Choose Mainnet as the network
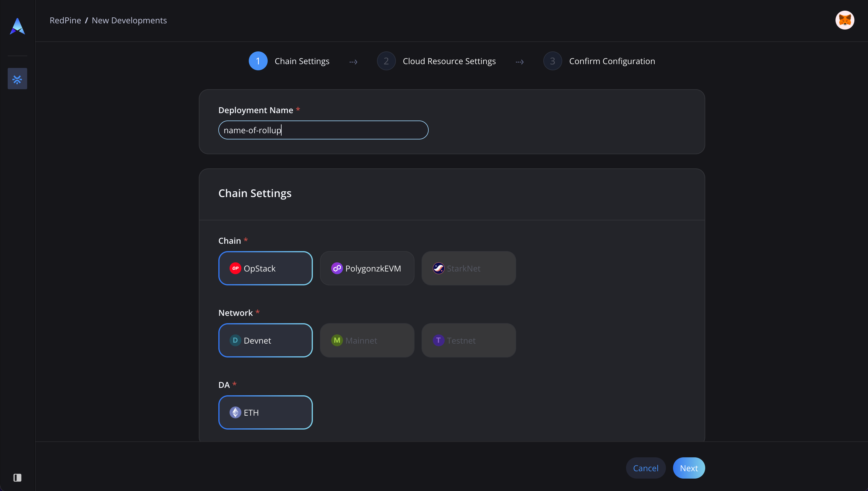868x491 pixels. 367,340
